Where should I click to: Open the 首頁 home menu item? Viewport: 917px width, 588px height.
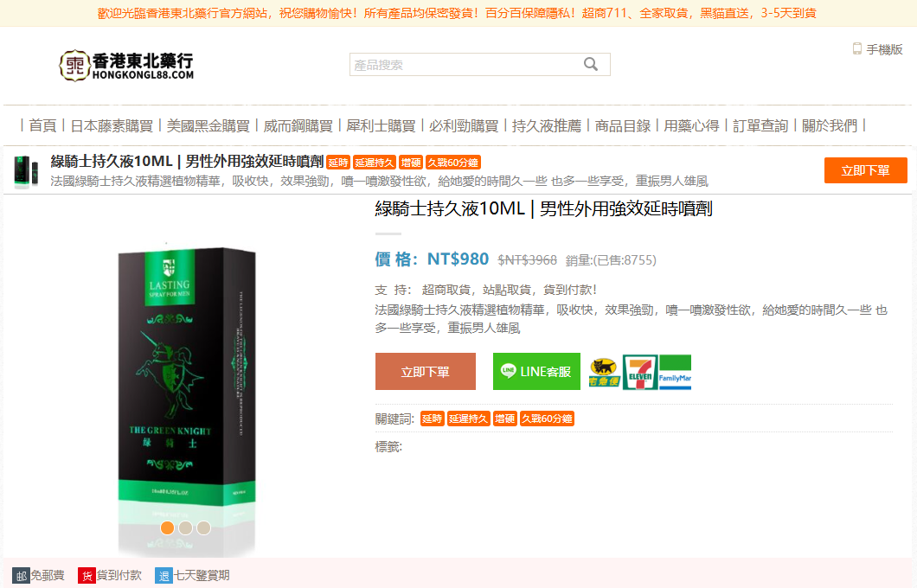click(42, 125)
